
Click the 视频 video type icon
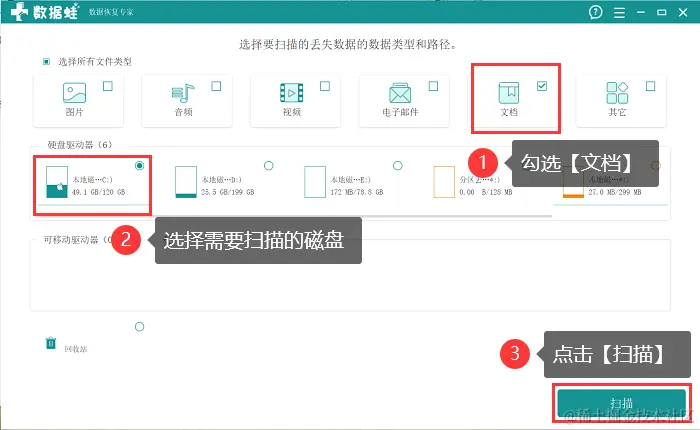[292, 93]
